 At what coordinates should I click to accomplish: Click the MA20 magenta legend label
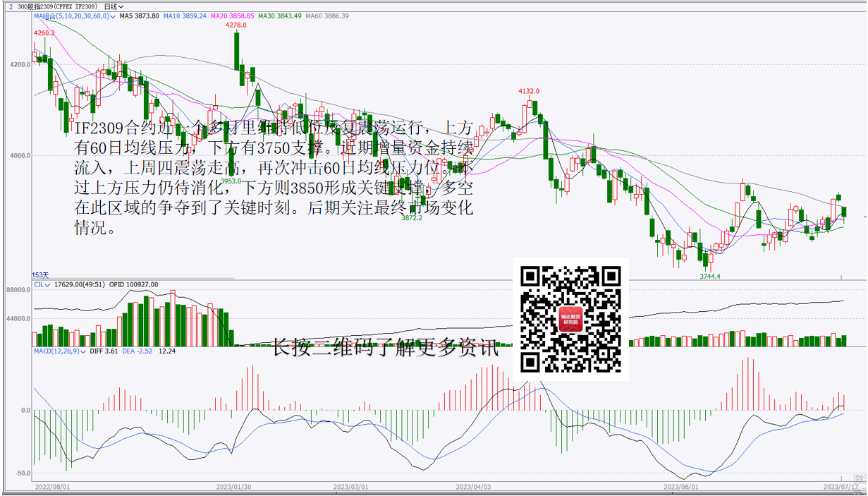(232, 16)
